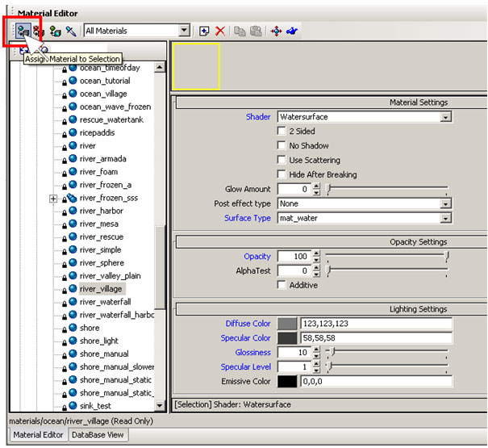
Task: Click material list scrollbar down arrow
Action: pyautogui.click(x=160, y=405)
